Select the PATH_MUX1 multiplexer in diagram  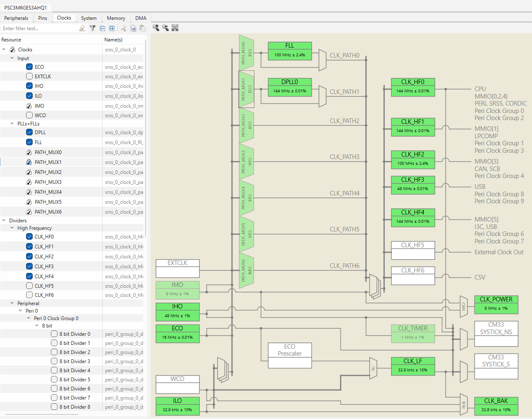[x=246, y=89]
